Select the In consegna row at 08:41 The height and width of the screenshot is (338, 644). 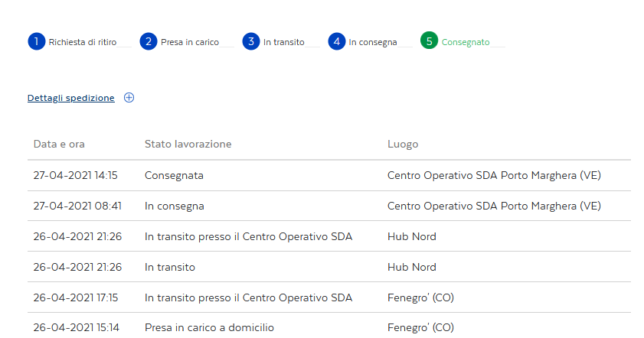(x=329, y=206)
